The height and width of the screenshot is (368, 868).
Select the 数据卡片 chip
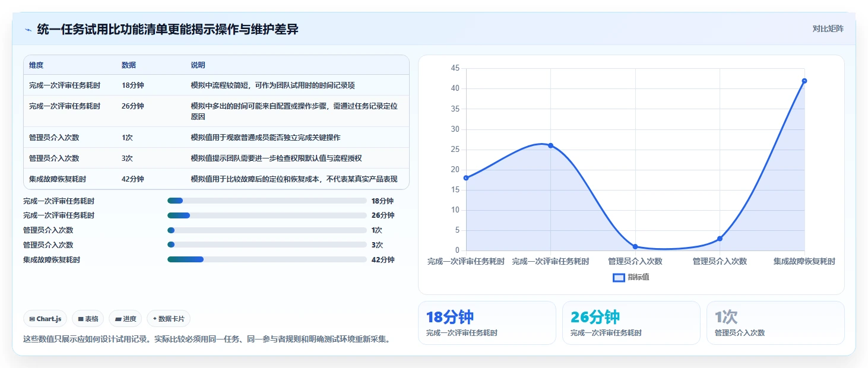point(169,319)
